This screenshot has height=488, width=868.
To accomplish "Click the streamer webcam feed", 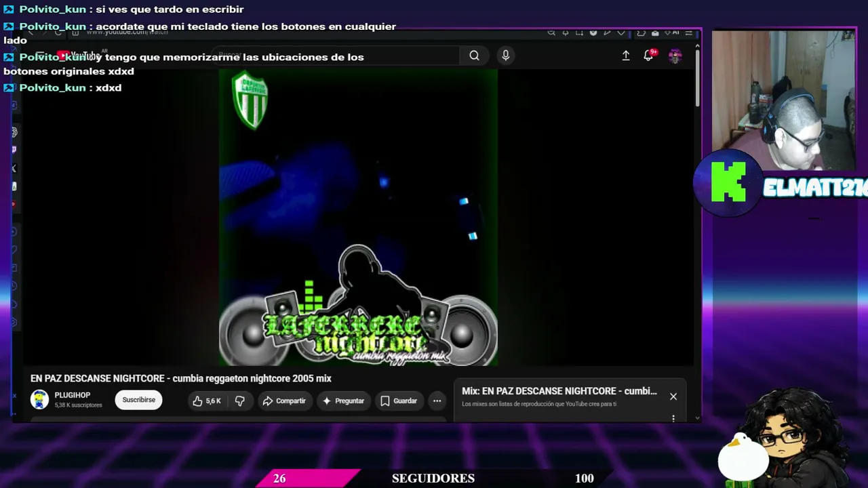I will point(783,100).
